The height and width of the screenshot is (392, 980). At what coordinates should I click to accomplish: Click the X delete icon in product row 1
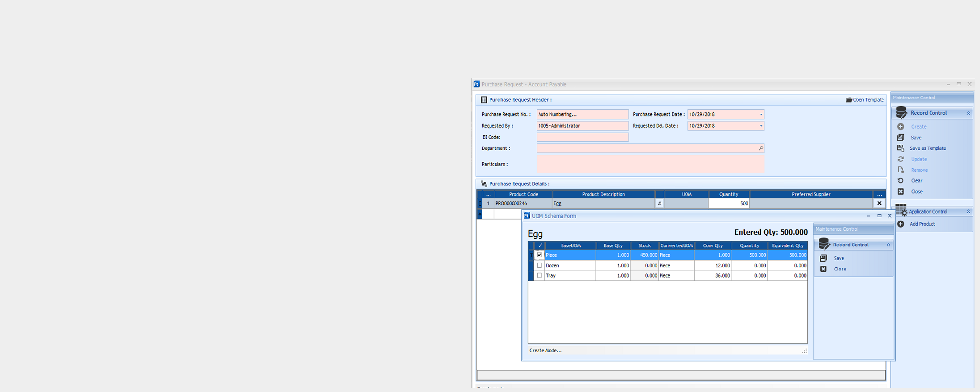pyautogui.click(x=879, y=203)
